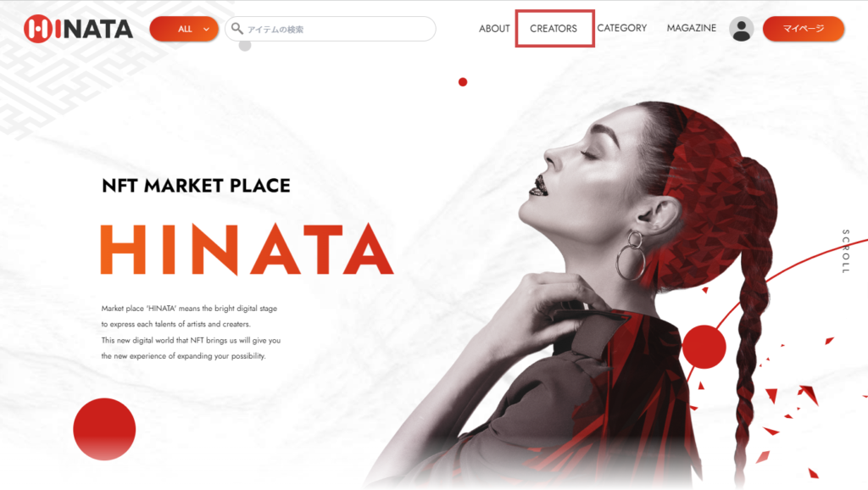Click the red circular H logo mark
The image size is (868, 490).
tap(38, 29)
